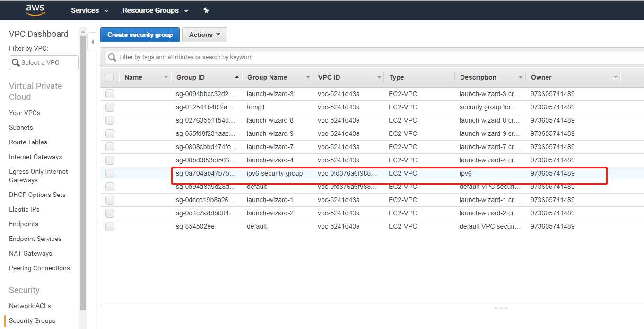Viewport: 644px width, 329px height.
Task: Check the launch-wizard-7 row checkbox
Action: pyautogui.click(x=110, y=147)
